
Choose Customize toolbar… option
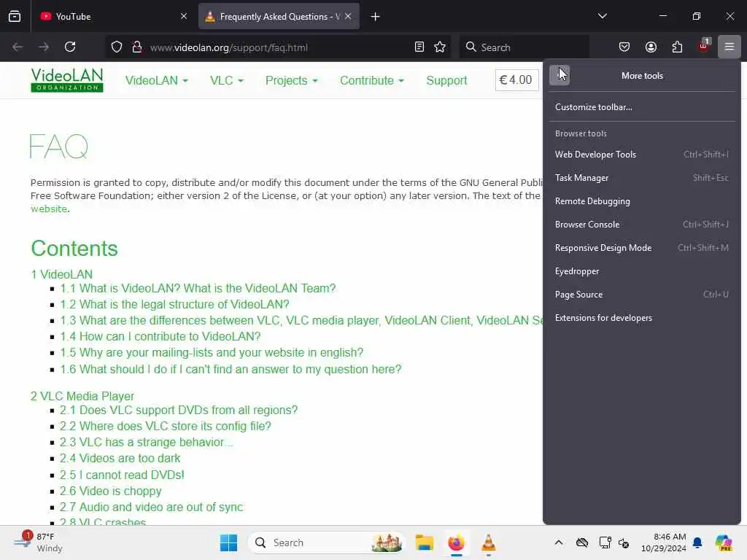[642, 107]
